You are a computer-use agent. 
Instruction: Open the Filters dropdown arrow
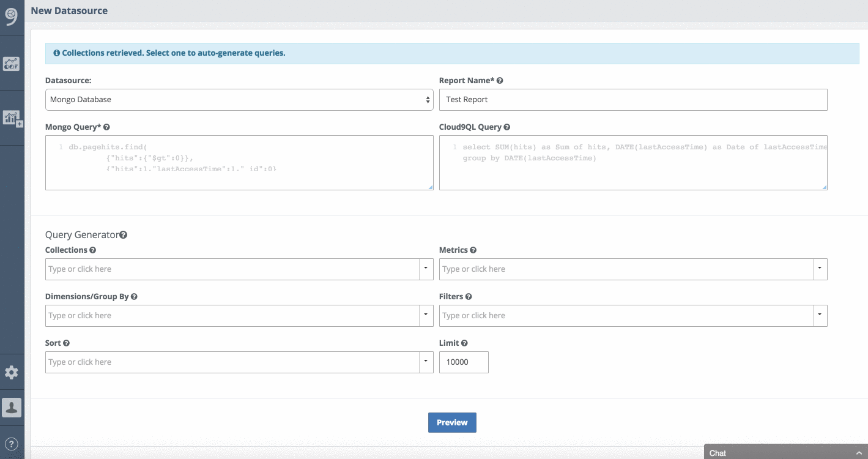coord(820,315)
